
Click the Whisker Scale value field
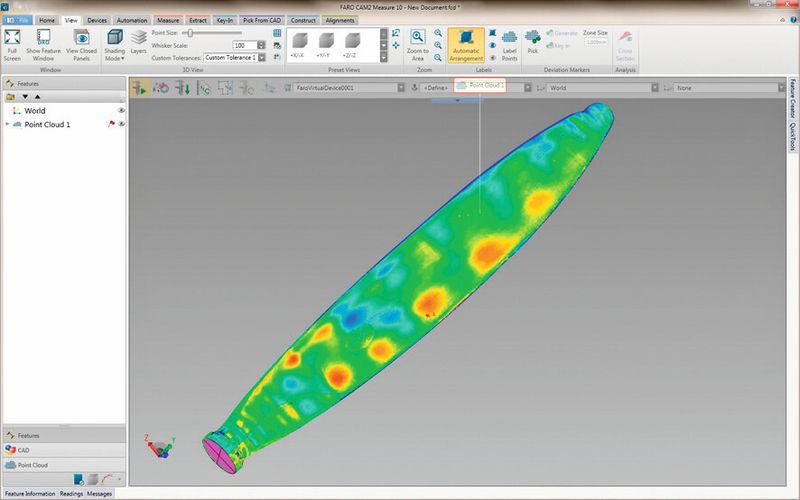pyautogui.click(x=244, y=45)
